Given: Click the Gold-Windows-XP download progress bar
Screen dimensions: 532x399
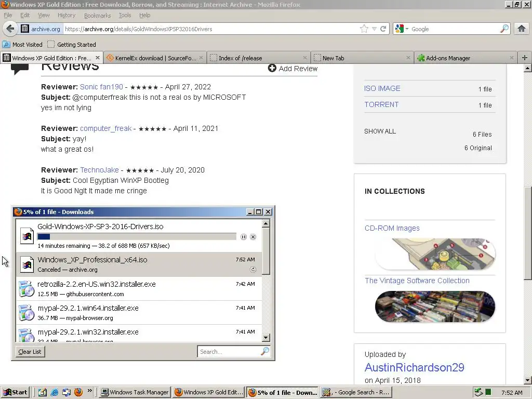Looking at the screenshot, I should click(x=137, y=236).
